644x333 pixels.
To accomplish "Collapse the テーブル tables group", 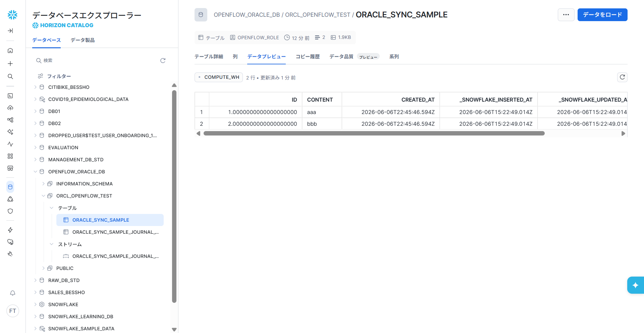I will pyautogui.click(x=51, y=208).
